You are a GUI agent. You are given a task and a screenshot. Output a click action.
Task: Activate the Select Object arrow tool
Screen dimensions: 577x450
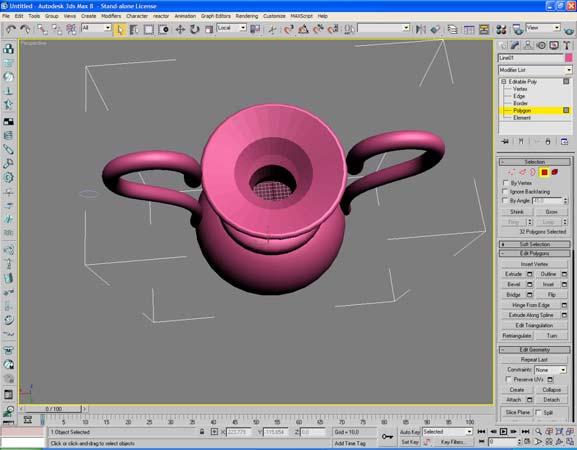tap(120, 29)
